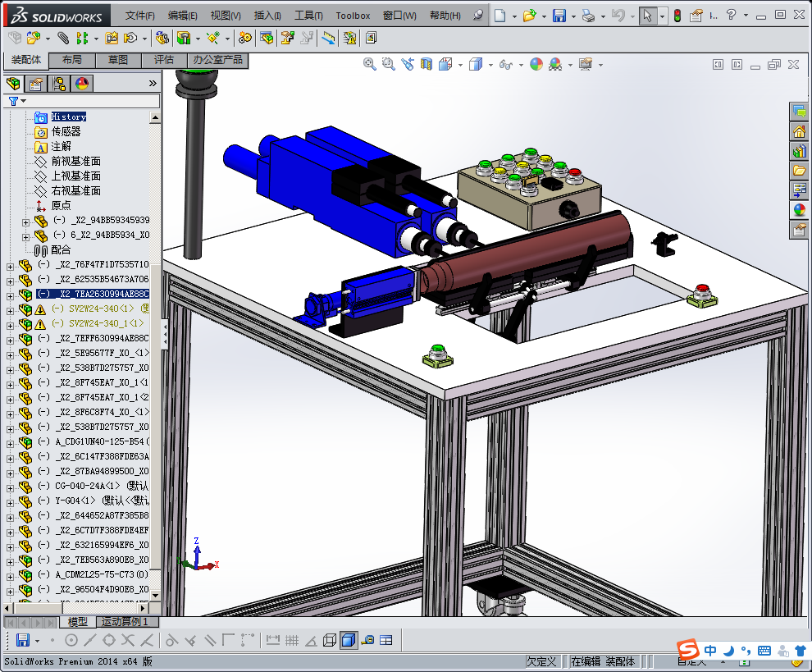Toggle Sogou punctuation mode
Screen dimensions: 812x672
point(746,651)
